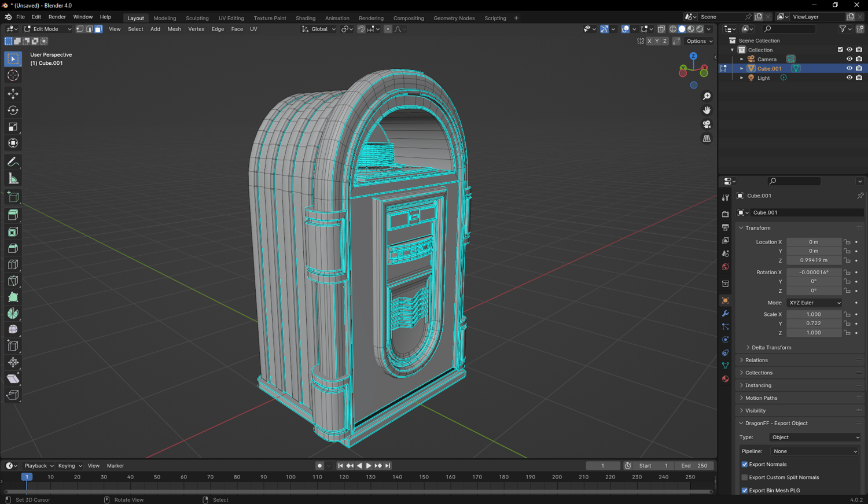Uncheck Export Normals checkbox
This screenshot has width=868, height=504.
(x=745, y=465)
